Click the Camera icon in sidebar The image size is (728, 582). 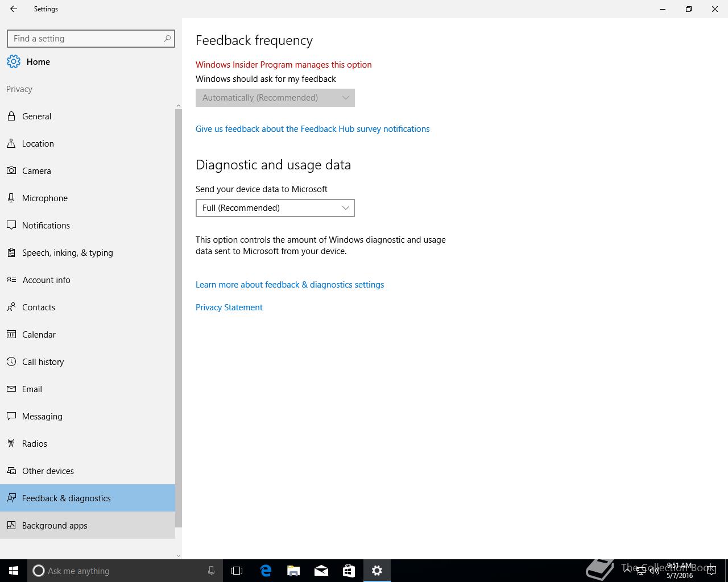click(x=11, y=171)
